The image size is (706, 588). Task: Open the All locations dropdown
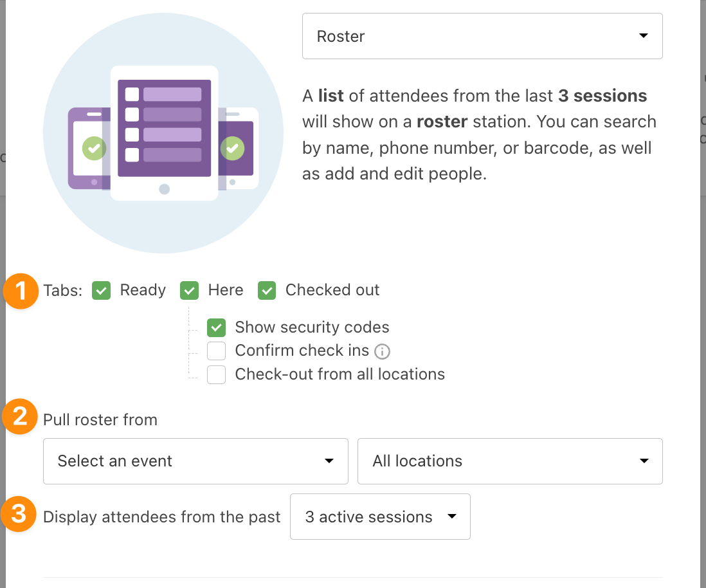click(x=510, y=461)
